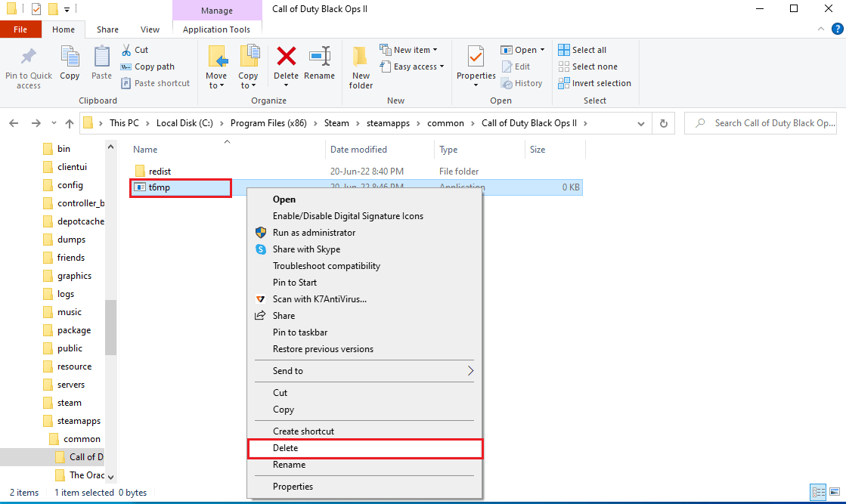Choose Rename in the context menu
Screen dimensions: 846x504
[289, 465]
